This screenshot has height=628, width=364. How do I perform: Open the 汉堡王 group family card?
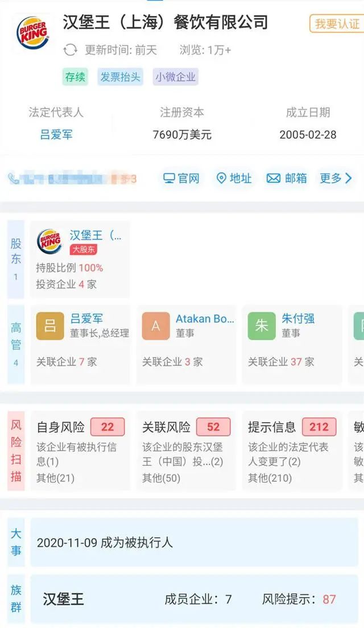(193, 599)
